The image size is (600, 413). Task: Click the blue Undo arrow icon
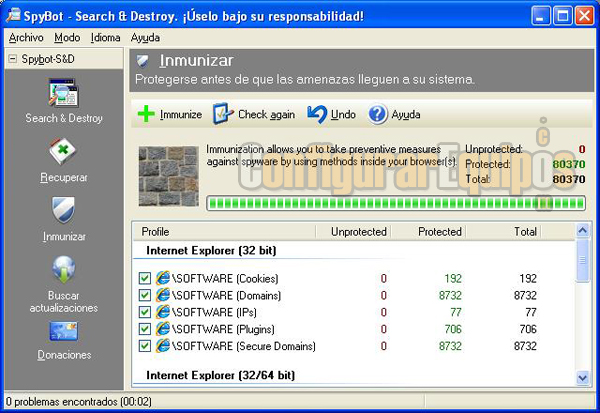click(x=317, y=114)
